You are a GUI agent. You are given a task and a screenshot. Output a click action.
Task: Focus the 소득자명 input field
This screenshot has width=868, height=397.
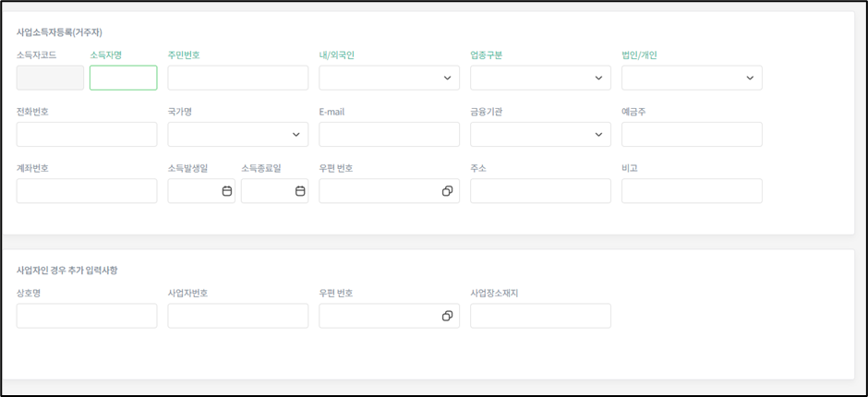point(123,78)
